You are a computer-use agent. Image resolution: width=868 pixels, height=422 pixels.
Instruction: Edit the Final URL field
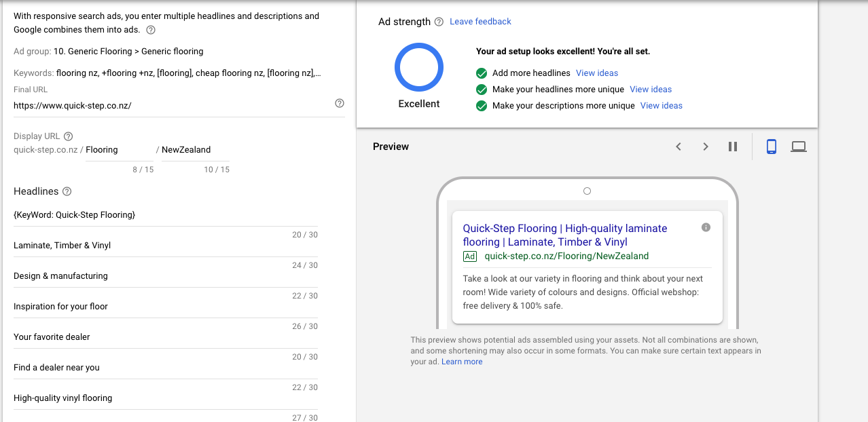(x=170, y=106)
